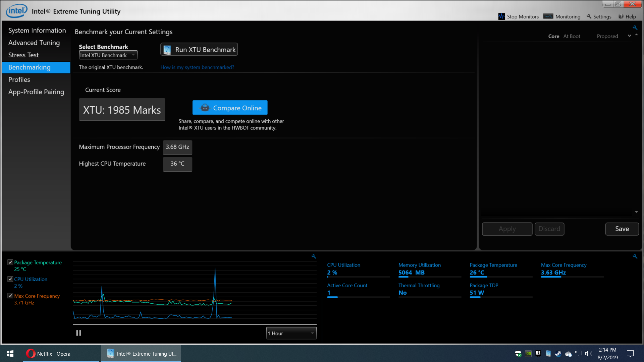644x362 pixels.
Task: Click the Apply button
Action: click(x=507, y=229)
